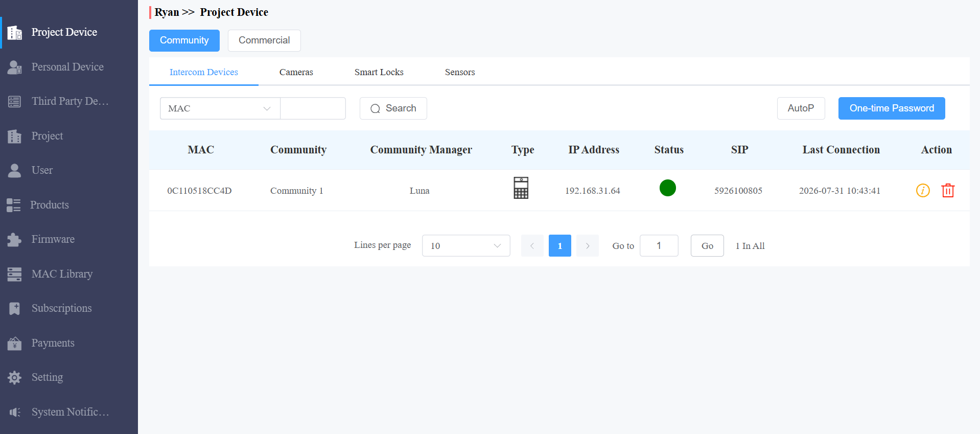Open Subscriptions in the sidebar

coord(69,308)
